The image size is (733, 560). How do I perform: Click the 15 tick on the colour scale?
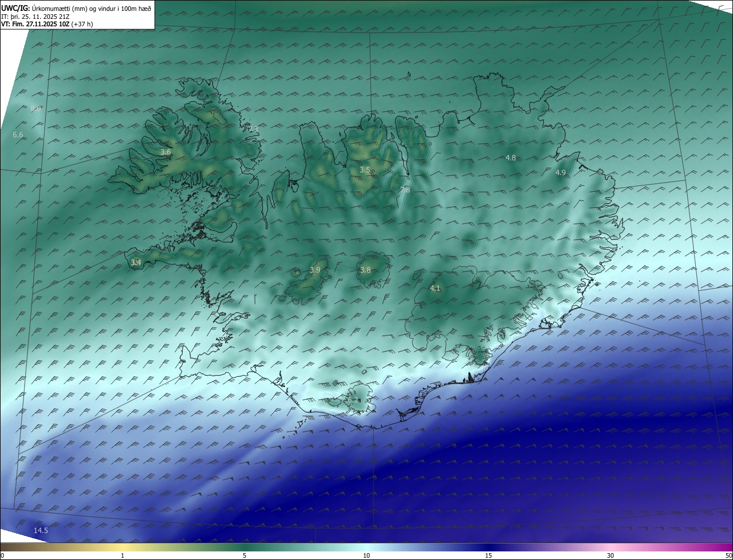[488, 555]
